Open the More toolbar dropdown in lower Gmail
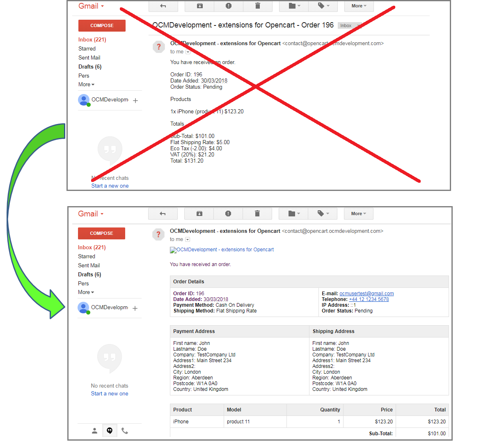 click(x=359, y=214)
